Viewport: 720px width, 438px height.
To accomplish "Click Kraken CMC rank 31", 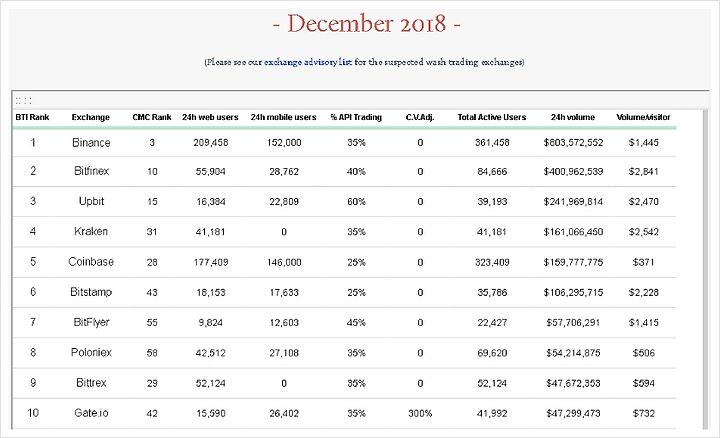I will tap(152, 232).
